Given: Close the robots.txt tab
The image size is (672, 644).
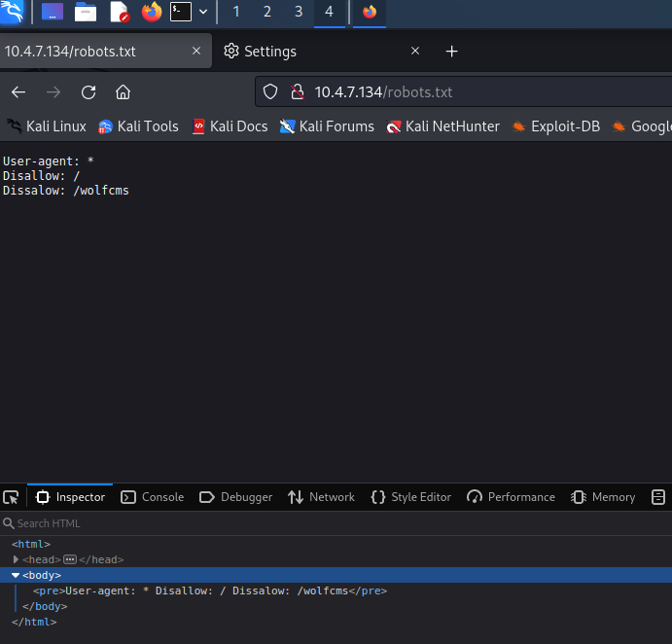Looking at the screenshot, I should pos(196,51).
